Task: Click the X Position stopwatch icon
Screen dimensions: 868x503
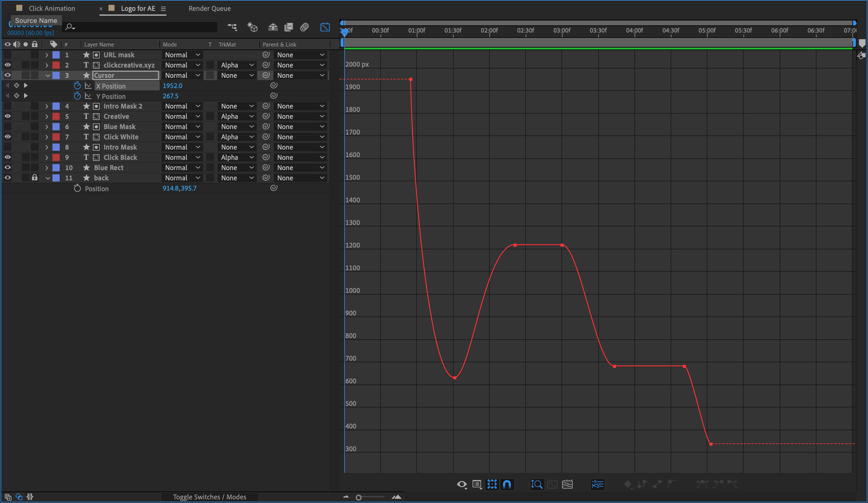Action: 77,86
